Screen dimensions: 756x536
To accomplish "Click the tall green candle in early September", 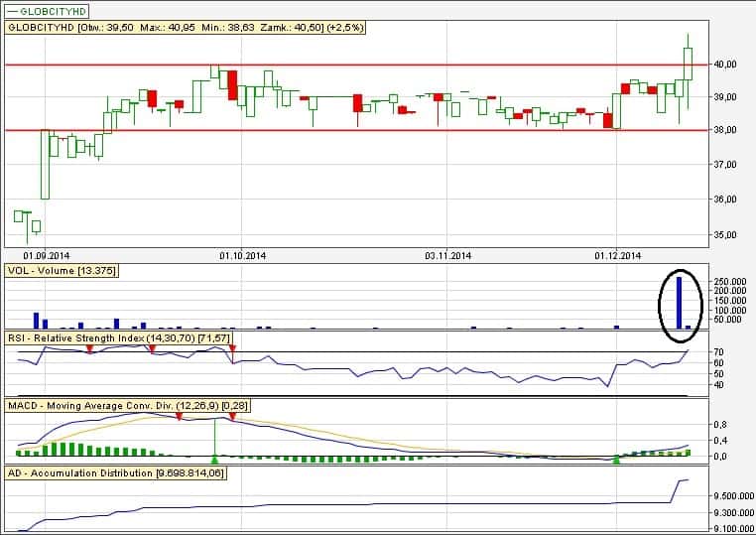I will (x=45, y=164).
